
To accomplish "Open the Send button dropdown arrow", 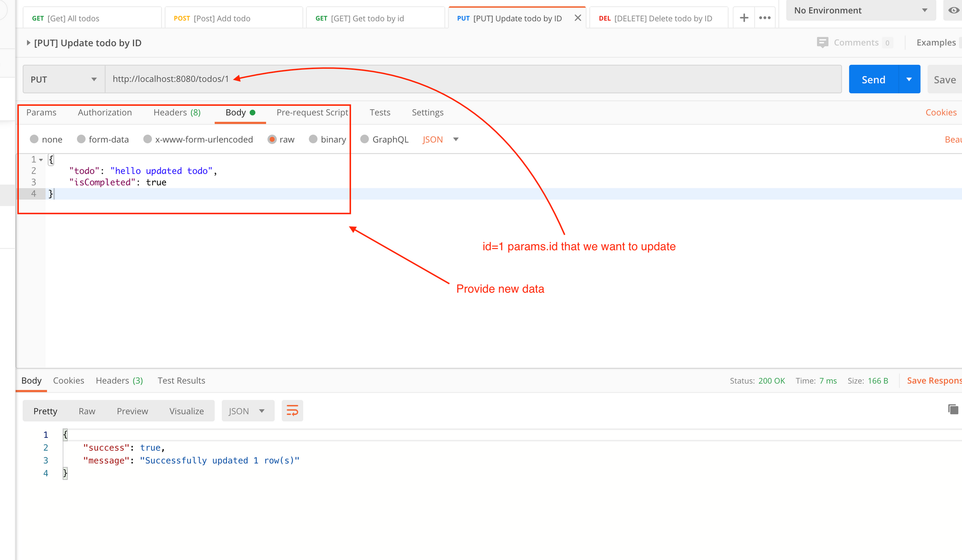I will tap(909, 79).
